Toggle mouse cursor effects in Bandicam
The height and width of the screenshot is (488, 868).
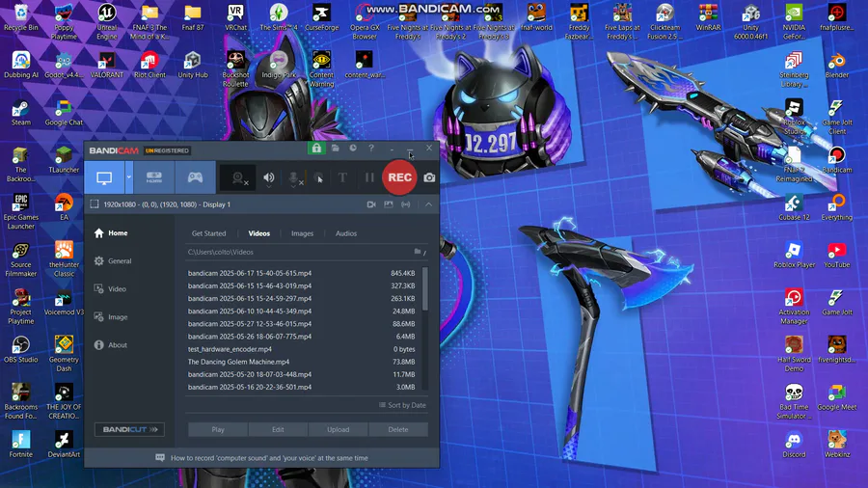click(319, 177)
